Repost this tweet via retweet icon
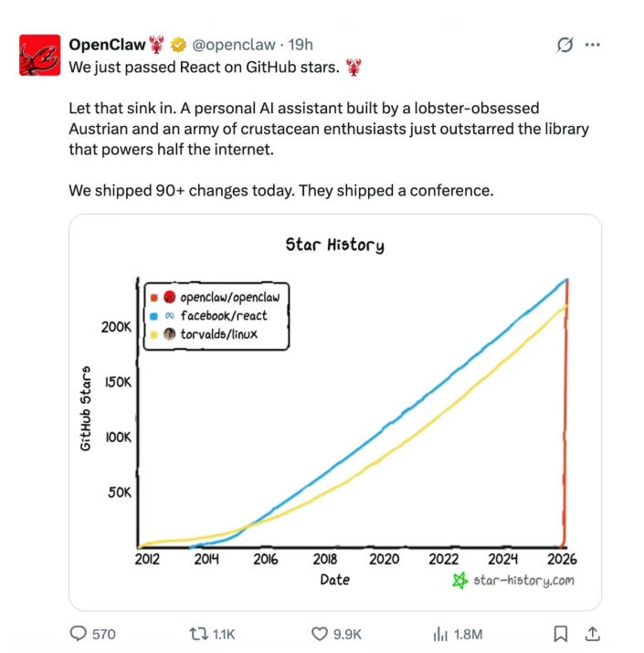This screenshot has width=644, height=653. click(196, 634)
